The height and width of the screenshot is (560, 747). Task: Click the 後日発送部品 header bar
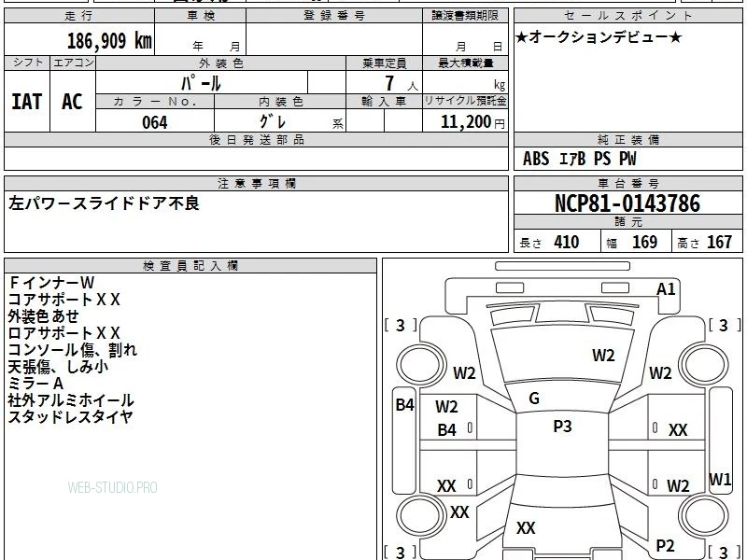click(x=256, y=140)
